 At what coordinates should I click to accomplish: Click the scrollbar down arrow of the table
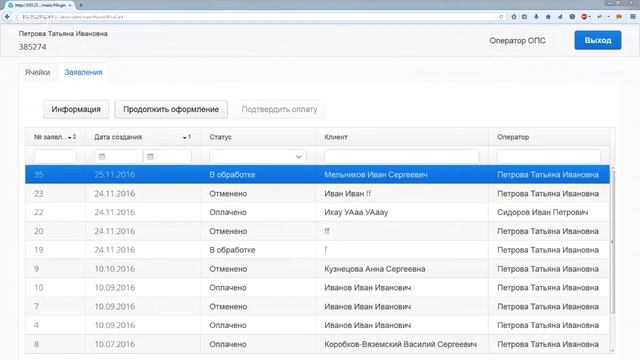pyautogui.click(x=612, y=351)
